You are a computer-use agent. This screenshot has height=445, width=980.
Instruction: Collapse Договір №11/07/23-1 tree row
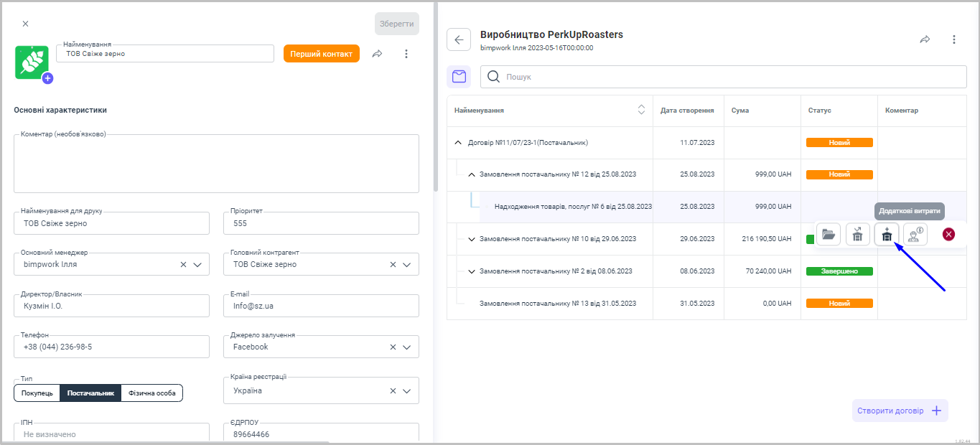[x=458, y=142]
